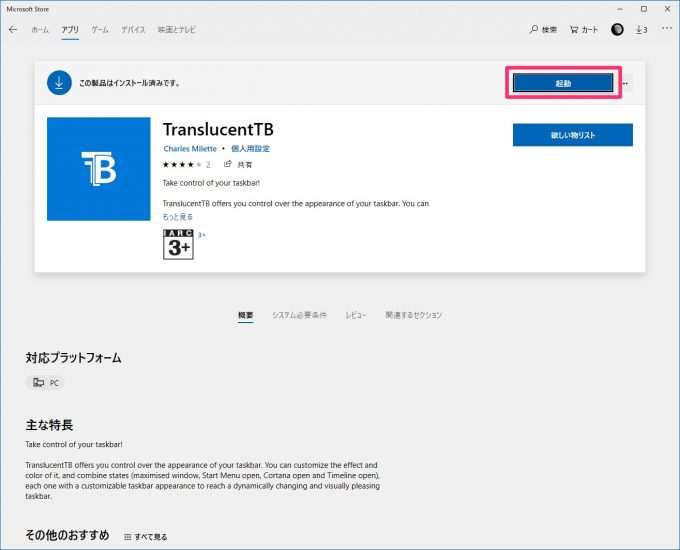Open more options beside 起動 button
Viewport: 680px width, 550px height.
625,83
